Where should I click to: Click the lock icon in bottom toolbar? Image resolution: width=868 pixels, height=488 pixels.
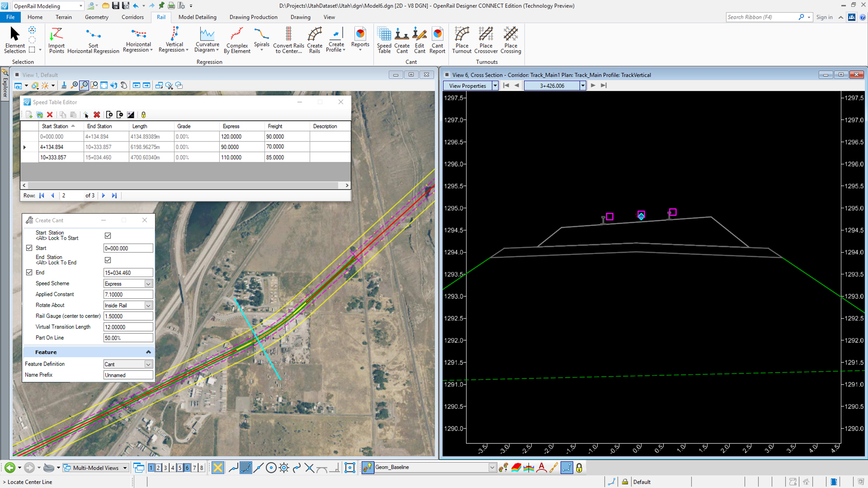coord(579,468)
